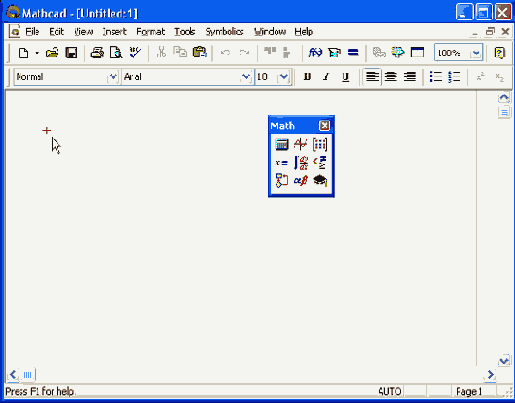Save the worksheet with floppy icon
515x403 pixels.
pyautogui.click(x=71, y=53)
